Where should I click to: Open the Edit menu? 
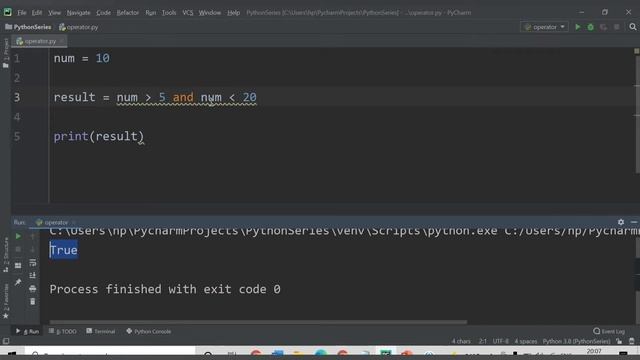37,13
